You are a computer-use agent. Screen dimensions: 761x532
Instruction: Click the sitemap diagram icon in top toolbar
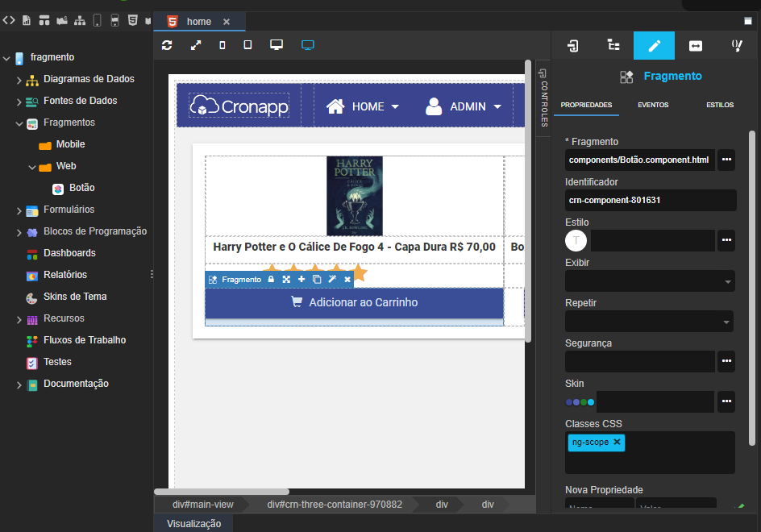coord(80,20)
